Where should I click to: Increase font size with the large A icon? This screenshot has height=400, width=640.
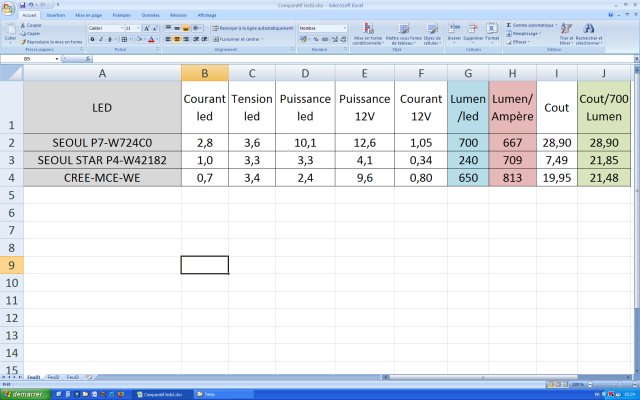click(x=147, y=28)
